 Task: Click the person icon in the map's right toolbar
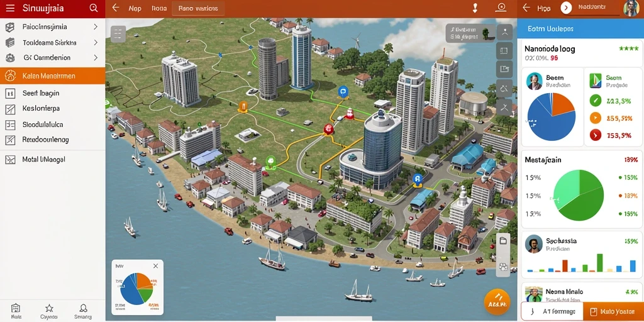click(x=504, y=31)
